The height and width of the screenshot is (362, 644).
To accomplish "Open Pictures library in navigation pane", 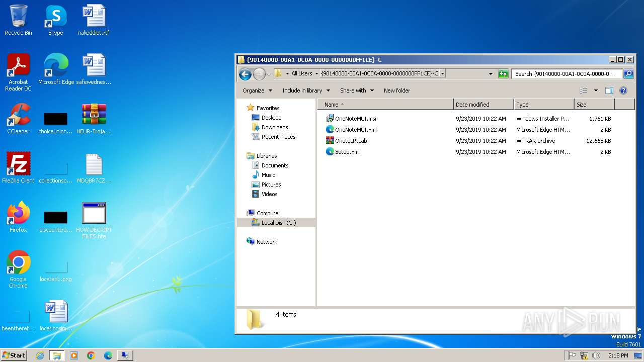I will pos(271,185).
